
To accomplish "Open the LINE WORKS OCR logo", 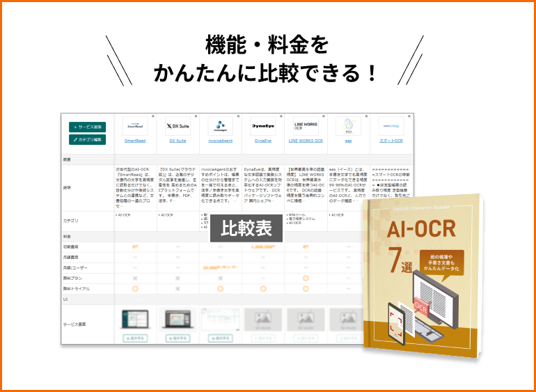I will point(306,127).
